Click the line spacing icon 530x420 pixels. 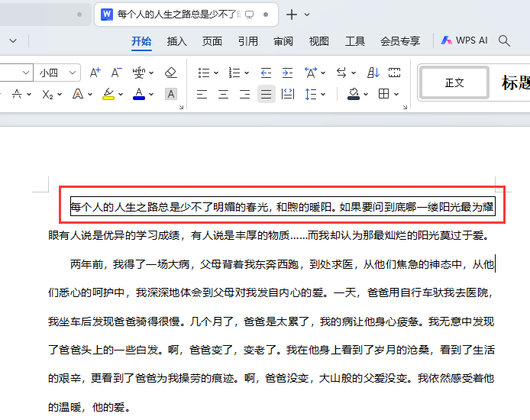point(310,94)
